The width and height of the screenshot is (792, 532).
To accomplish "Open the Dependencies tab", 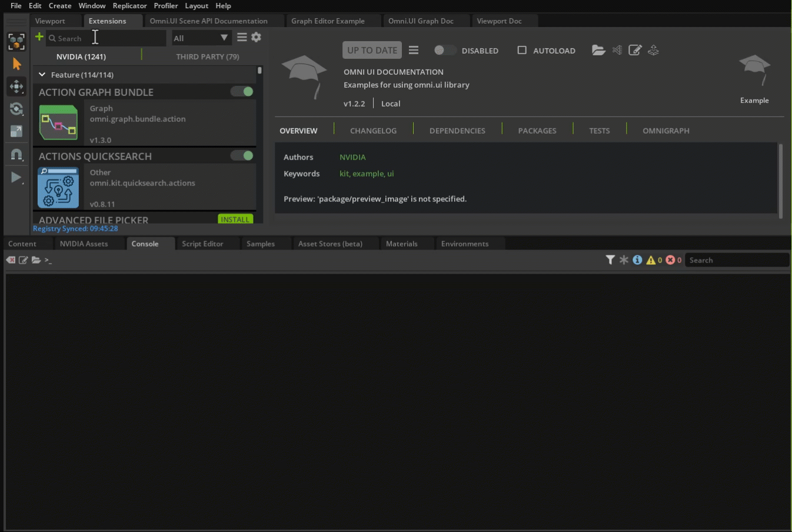I will 457,131.
